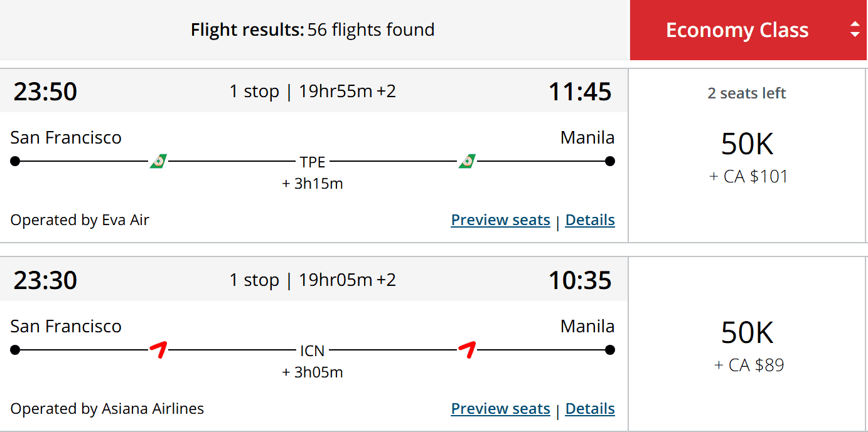Select the TPE stopover code
868x432 pixels.
[313, 161]
